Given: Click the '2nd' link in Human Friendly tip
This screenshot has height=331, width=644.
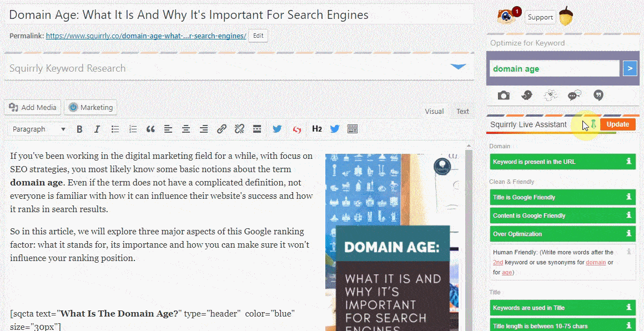Looking at the screenshot, I should (498, 262).
